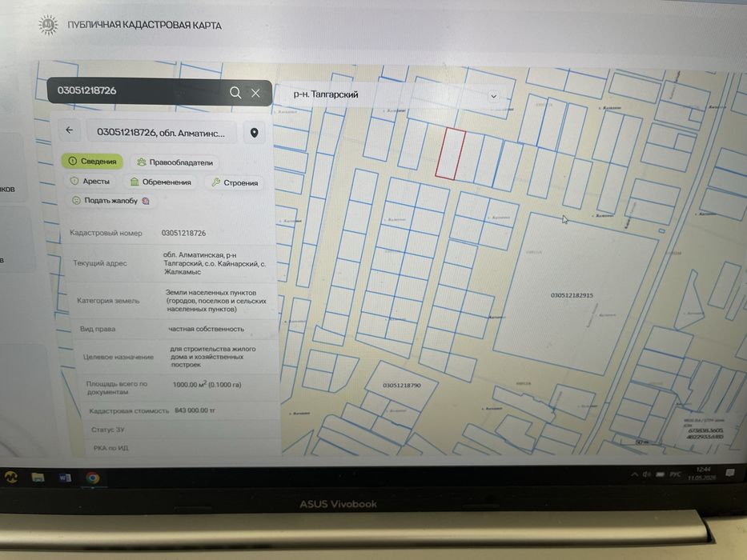Go back with the left arrow button
The height and width of the screenshot is (560, 747).
[x=70, y=130]
